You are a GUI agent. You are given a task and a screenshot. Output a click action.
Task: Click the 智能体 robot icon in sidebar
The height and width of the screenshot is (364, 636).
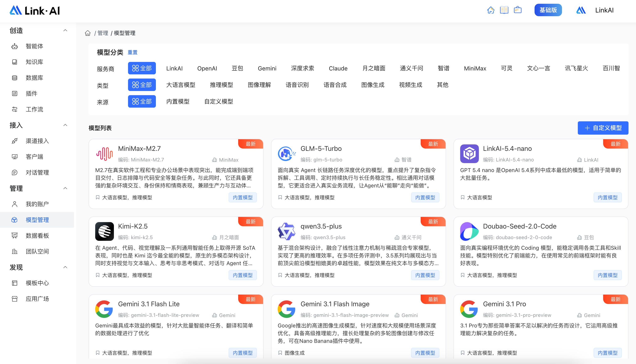click(15, 46)
